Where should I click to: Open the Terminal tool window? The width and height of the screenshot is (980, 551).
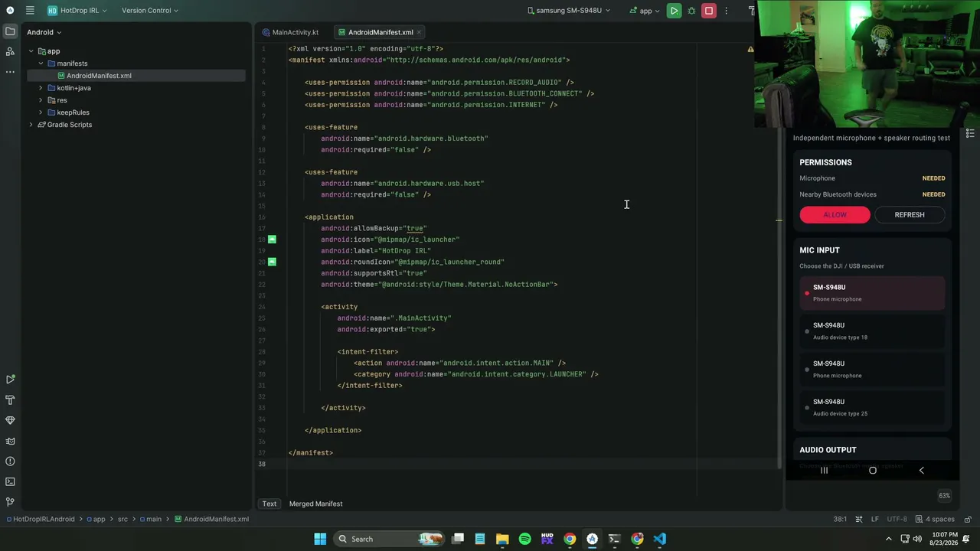10,481
